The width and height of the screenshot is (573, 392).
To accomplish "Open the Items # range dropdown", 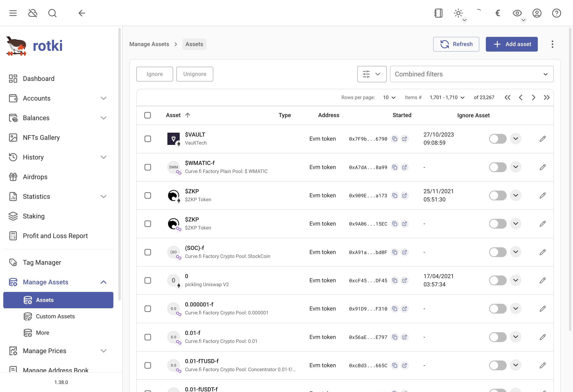I will (447, 97).
